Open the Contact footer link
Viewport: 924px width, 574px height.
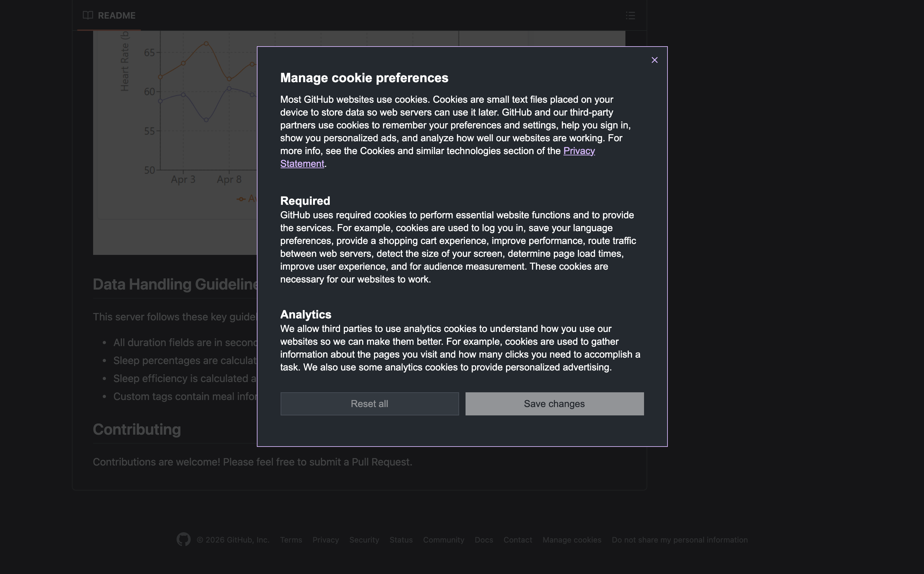pyautogui.click(x=518, y=540)
